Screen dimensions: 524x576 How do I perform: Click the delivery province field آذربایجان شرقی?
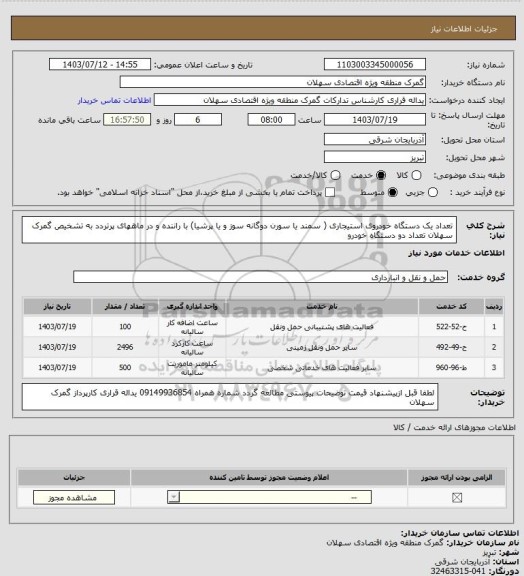pyautogui.click(x=375, y=140)
